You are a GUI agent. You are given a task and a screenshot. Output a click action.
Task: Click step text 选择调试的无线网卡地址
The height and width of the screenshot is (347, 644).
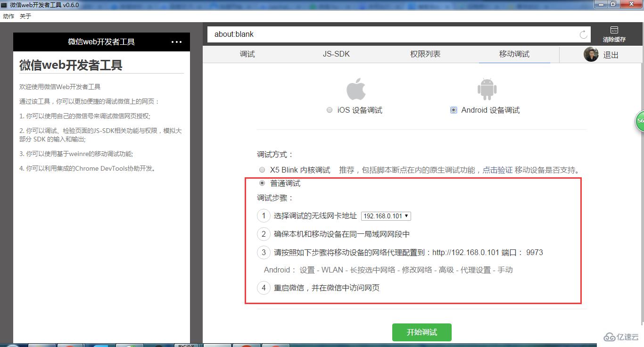click(x=315, y=216)
